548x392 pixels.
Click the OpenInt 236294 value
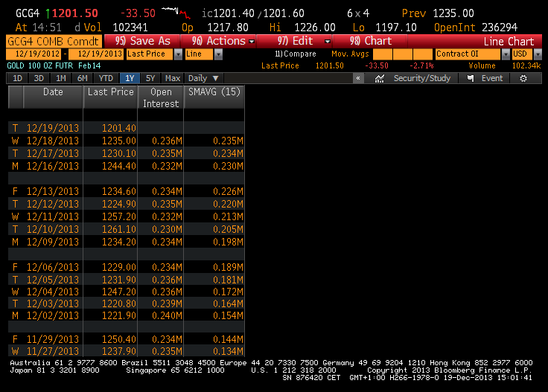500,28
